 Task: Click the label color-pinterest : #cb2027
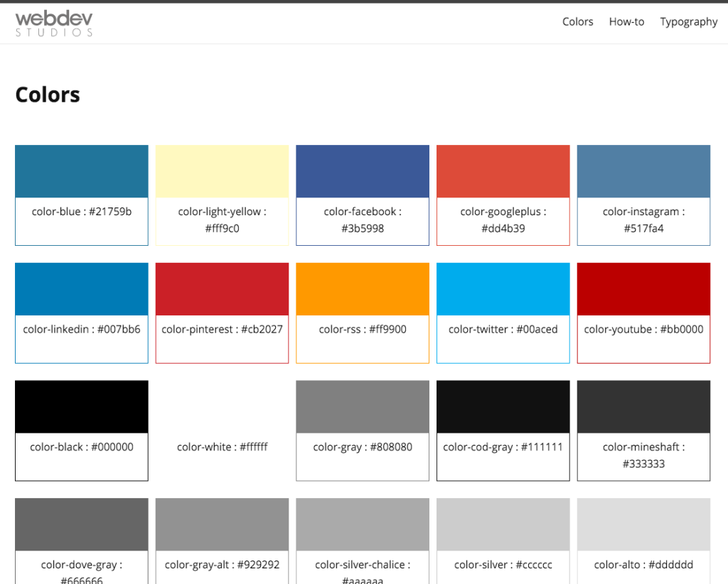[x=222, y=330]
